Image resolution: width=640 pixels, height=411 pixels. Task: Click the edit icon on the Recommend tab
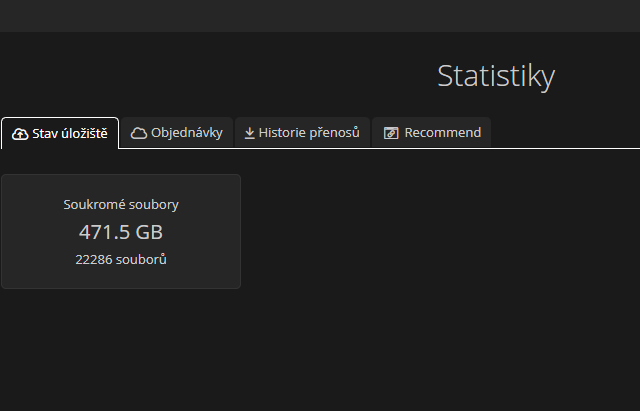pyautogui.click(x=391, y=133)
